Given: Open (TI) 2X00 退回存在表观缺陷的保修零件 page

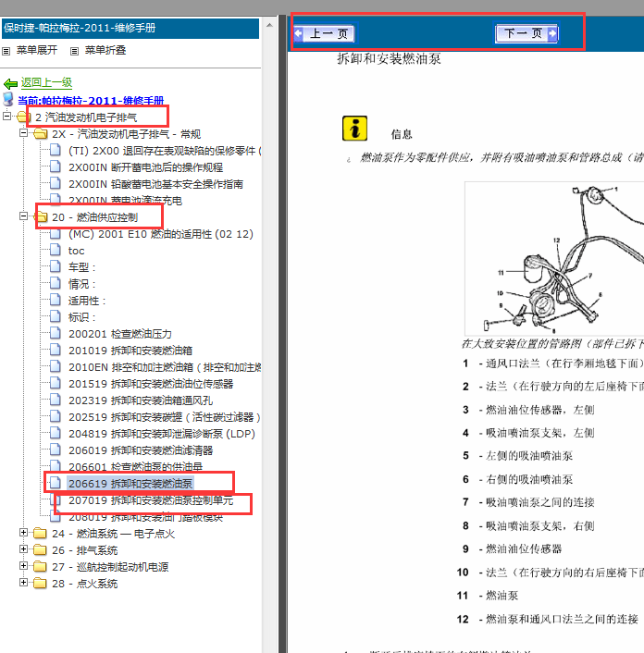Looking at the screenshot, I should 165,151.
